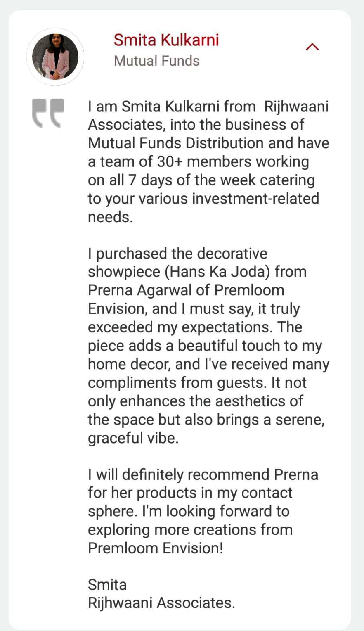
Task: Click the words 'graceful vibe.'
Action: coord(133,438)
